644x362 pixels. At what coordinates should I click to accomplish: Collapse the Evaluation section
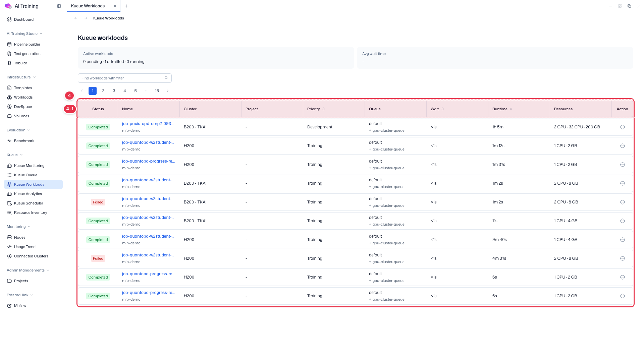18,130
